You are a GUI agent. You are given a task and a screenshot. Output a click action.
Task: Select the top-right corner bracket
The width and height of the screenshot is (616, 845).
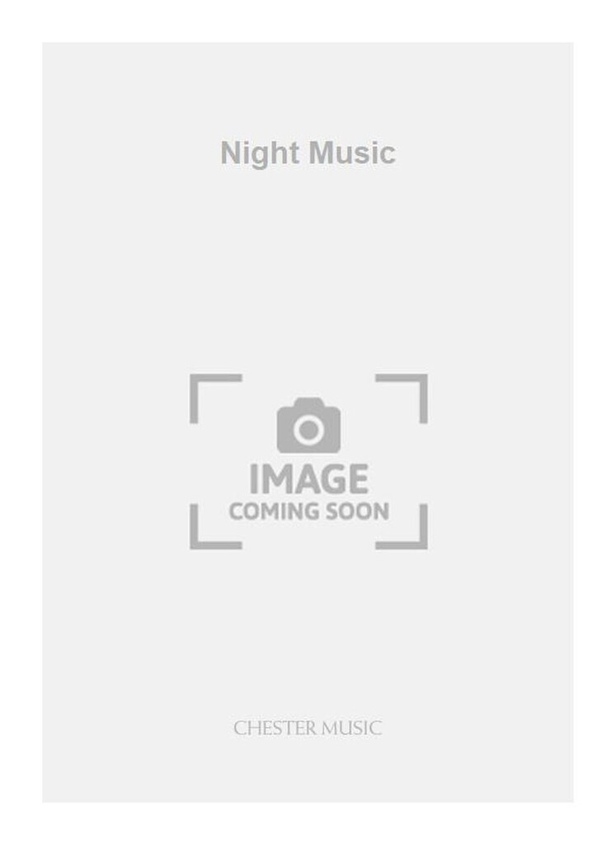[402, 399]
